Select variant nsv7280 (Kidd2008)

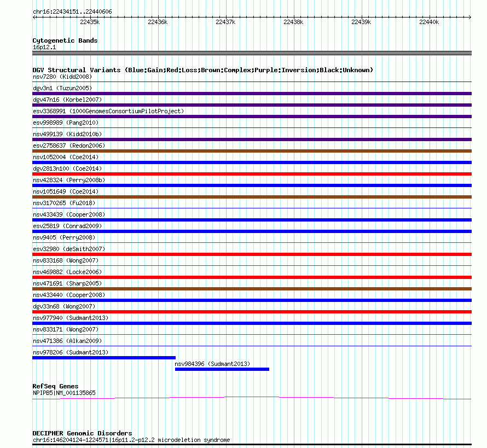[62, 77]
